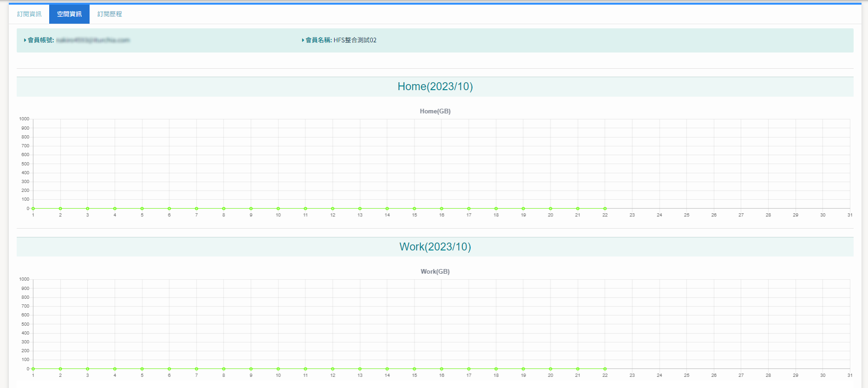The image size is (868, 388).
Task: Switch to the 訂閱歷程 tab
Action: pyautogui.click(x=110, y=14)
